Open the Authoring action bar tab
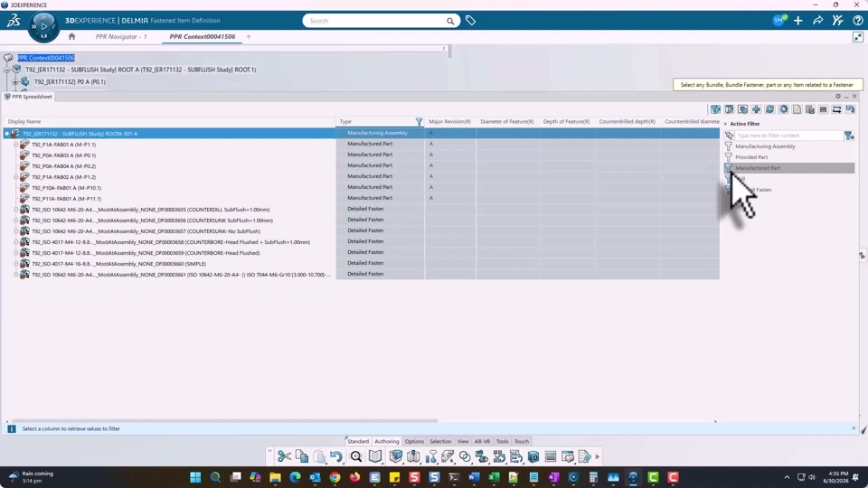 [386, 442]
